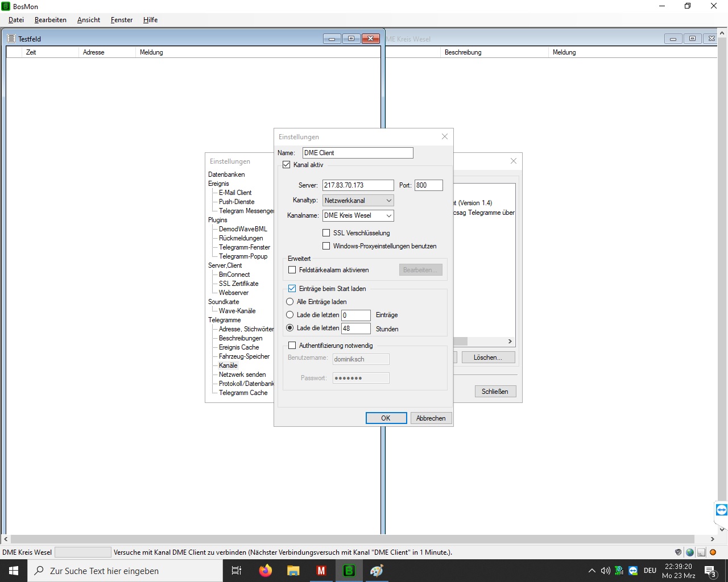Open the Fenster menu
Image resolution: width=728 pixels, height=582 pixels.
click(x=122, y=20)
